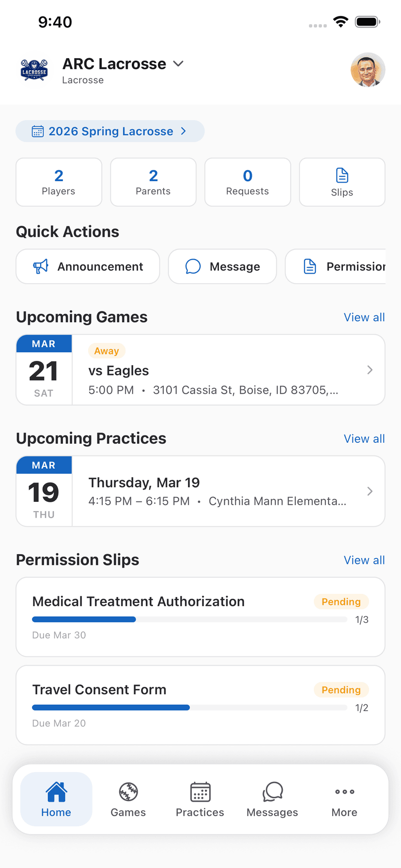This screenshot has width=401, height=868.
Task: Tap the megaphone Announcement icon
Action: 41,266
